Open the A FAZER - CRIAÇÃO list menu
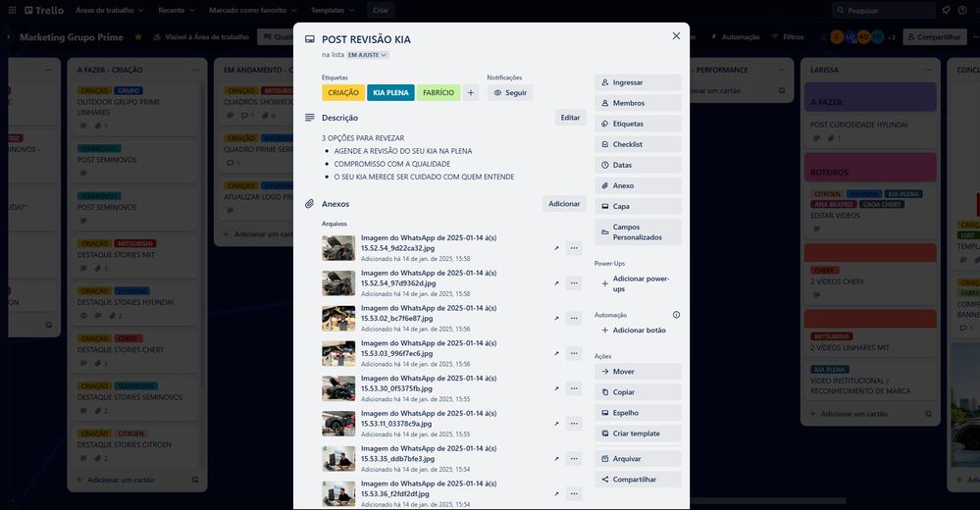 (195, 70)
